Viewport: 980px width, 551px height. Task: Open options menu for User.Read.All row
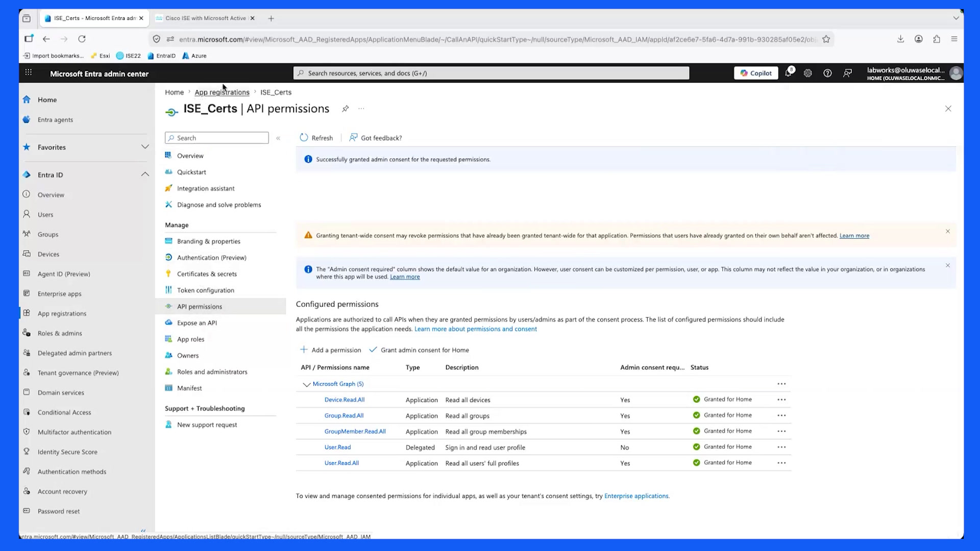click(781, 463)
